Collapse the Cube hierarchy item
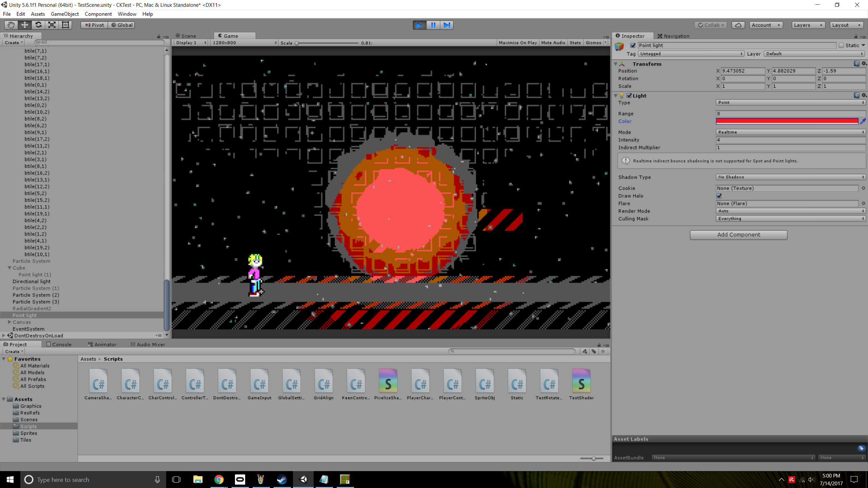The height and width of the screenshot is (488, 868). coord(9,268)
